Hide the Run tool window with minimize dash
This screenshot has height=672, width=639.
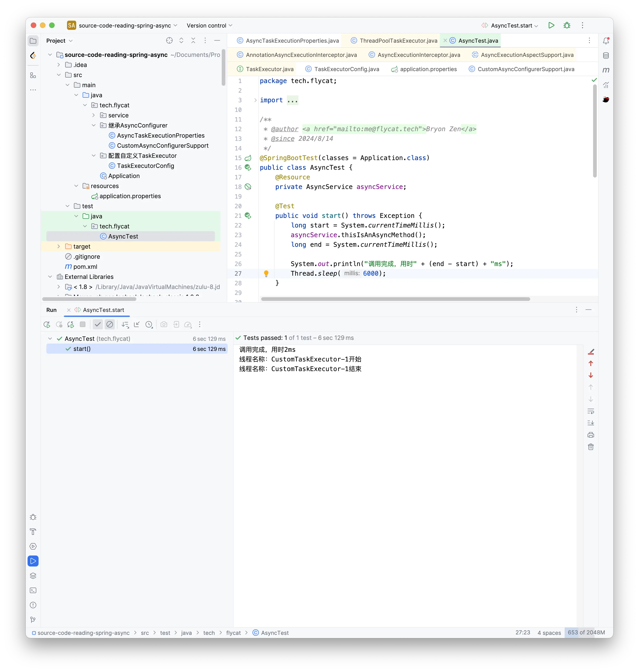588,309
